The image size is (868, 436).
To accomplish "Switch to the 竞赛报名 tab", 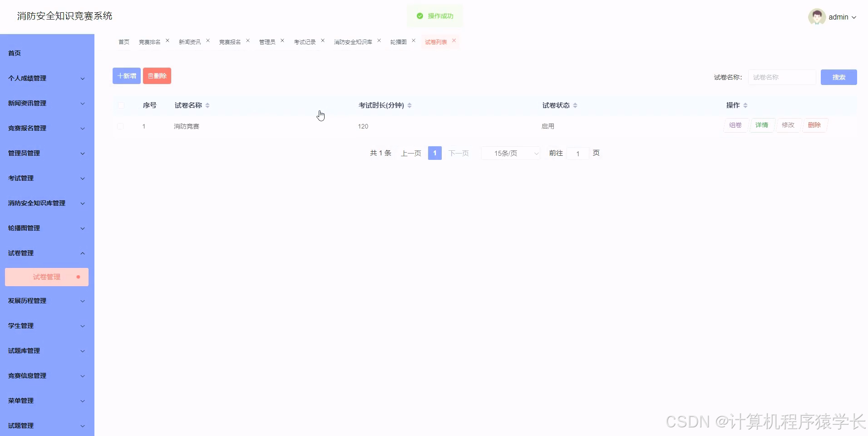I will pyautogui.click(x=230, y=42).
